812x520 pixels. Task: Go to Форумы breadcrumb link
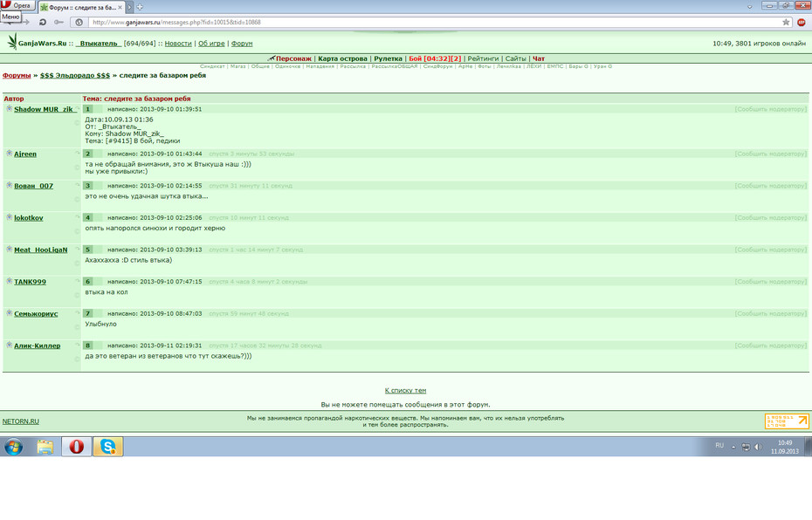(x=17, y=75)
